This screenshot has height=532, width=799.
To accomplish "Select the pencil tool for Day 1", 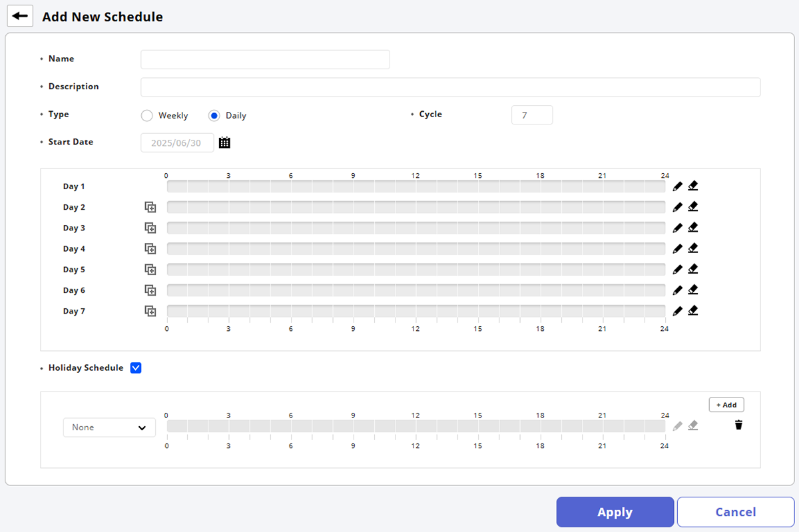I will (x=678, y=186).
